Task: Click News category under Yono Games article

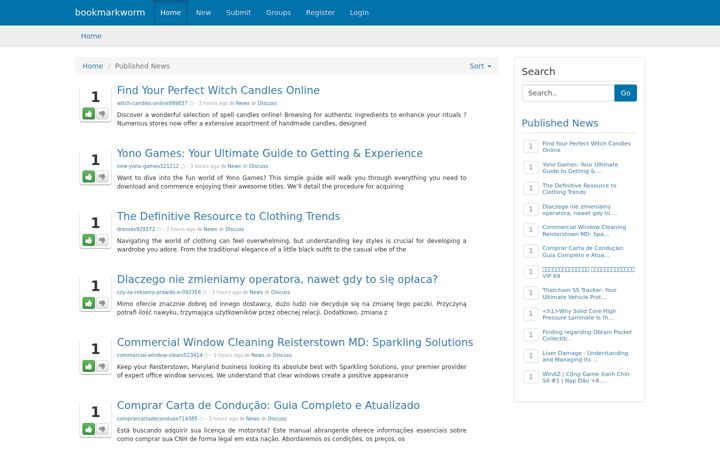Action: tap(234, 166)
